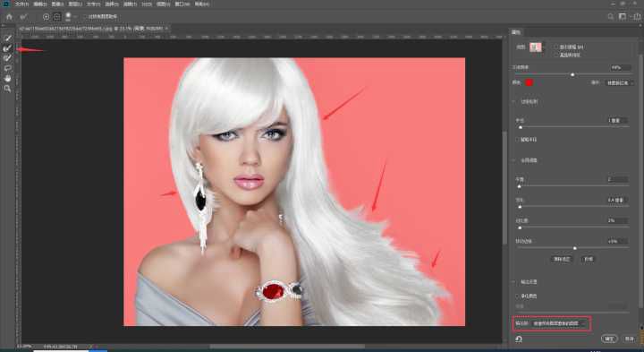Click the Home icon in options bar

[10, 17]
